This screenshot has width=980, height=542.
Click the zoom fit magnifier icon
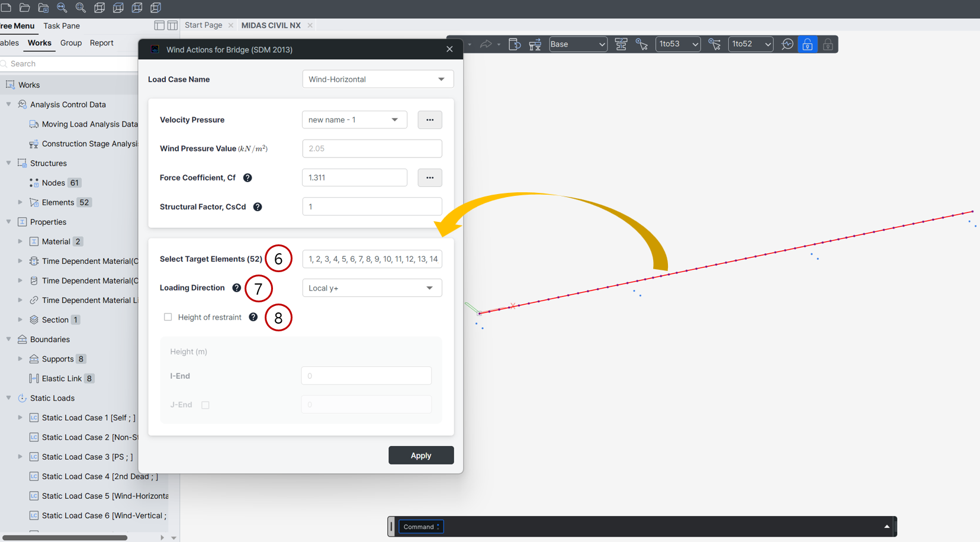pos(81,8)
